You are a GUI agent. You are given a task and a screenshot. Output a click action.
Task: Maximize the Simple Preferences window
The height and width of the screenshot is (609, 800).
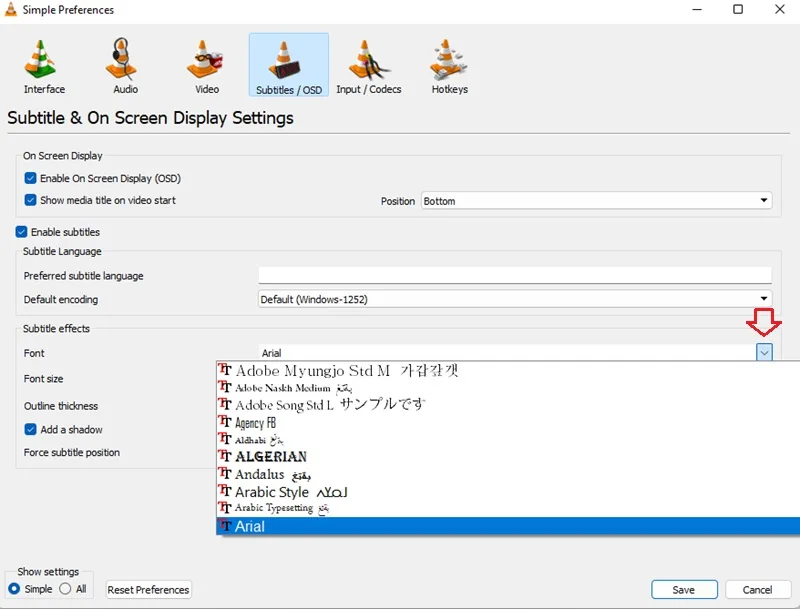(738, 9)
